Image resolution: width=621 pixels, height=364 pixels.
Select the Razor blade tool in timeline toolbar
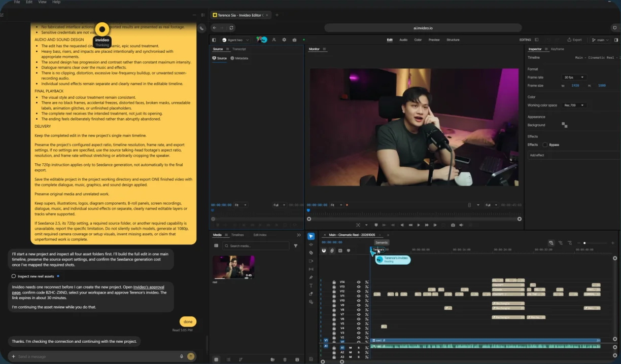point(311,252)
